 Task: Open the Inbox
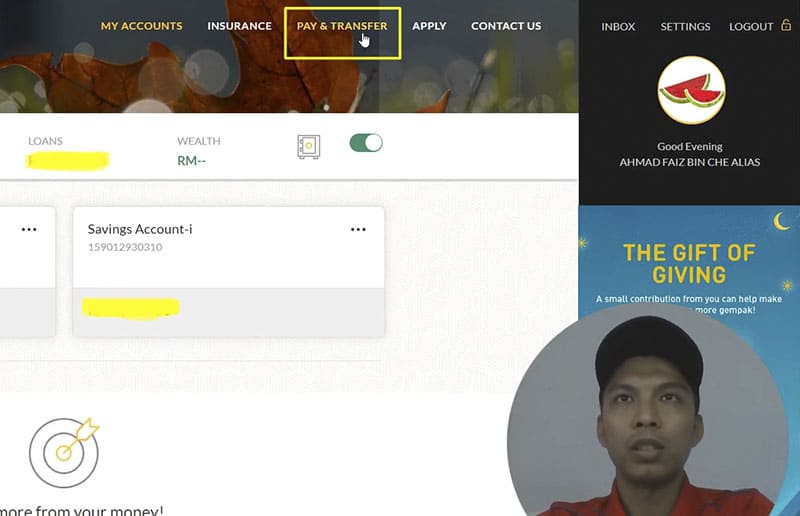coord(618,27)
